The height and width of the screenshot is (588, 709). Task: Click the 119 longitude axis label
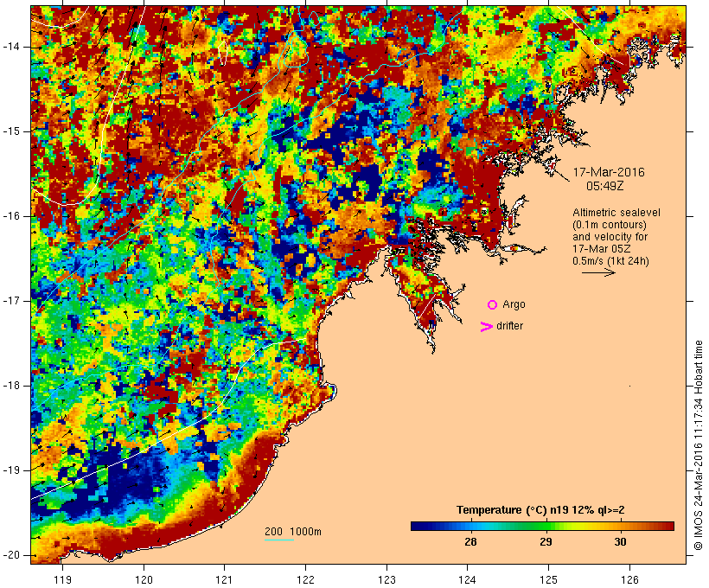(62, 579)
